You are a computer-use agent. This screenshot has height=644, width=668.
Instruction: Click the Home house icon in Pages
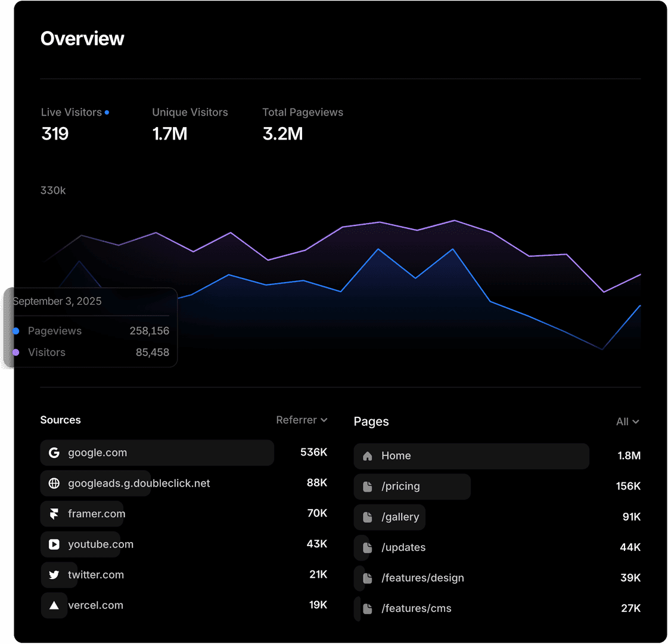pyautogui.click(x=368, y=456)
